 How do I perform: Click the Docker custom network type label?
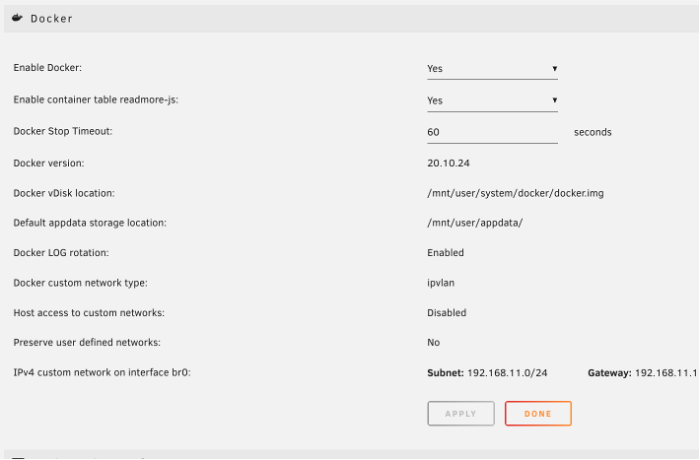(x=80, y=283)
